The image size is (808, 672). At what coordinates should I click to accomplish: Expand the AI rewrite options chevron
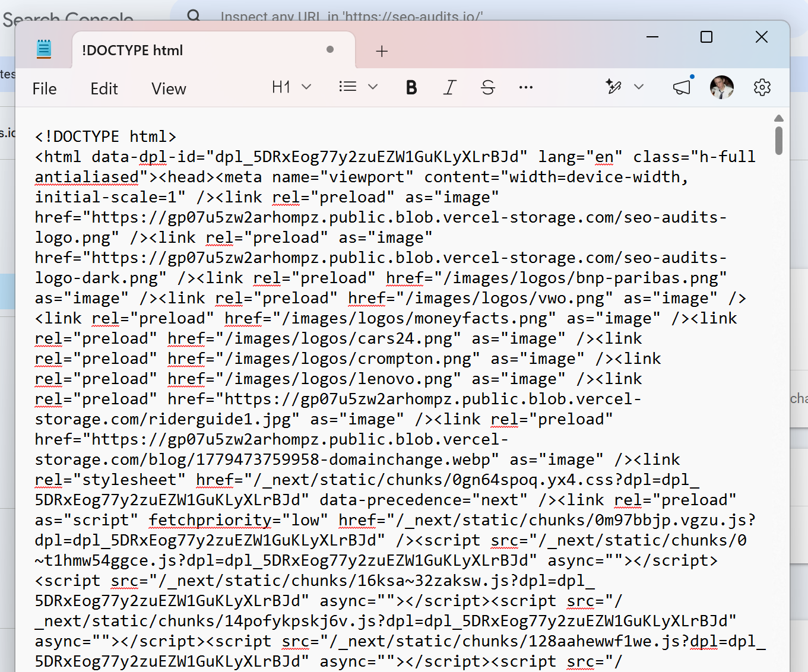tap(639, 87)
